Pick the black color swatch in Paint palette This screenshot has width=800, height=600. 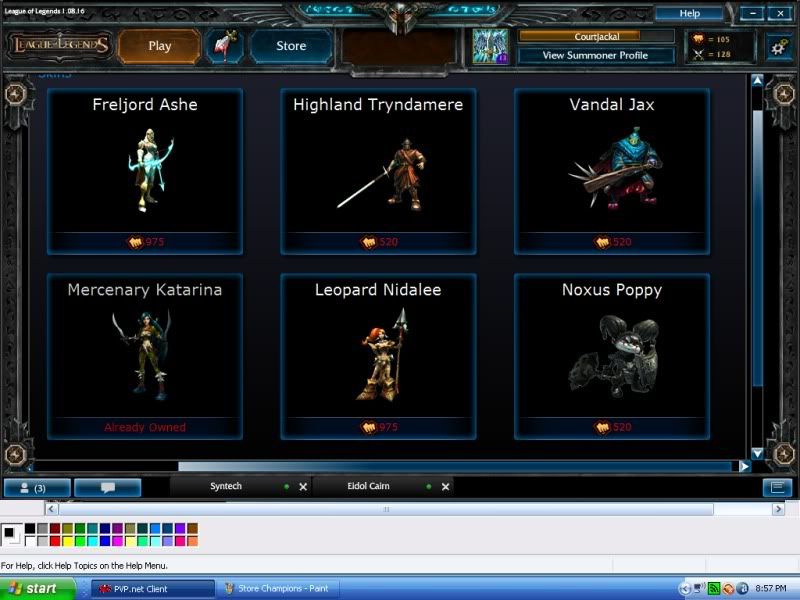[x=30, y=528]
